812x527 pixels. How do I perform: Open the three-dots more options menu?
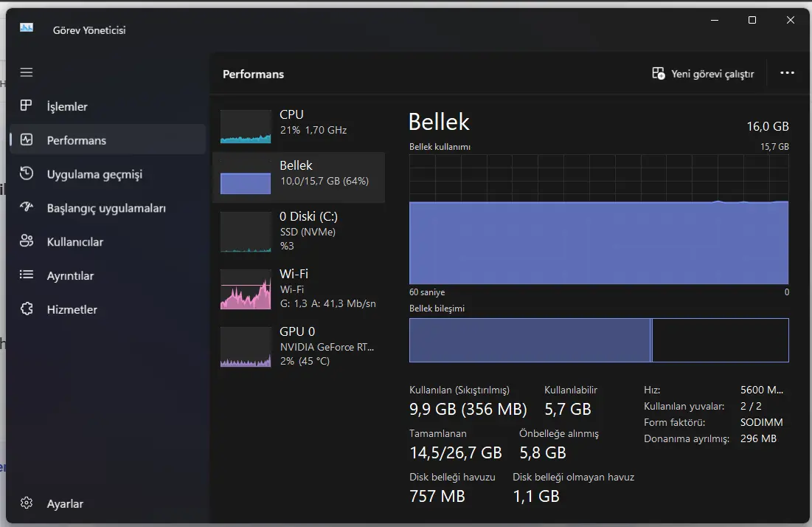click(x=787, y=73)
